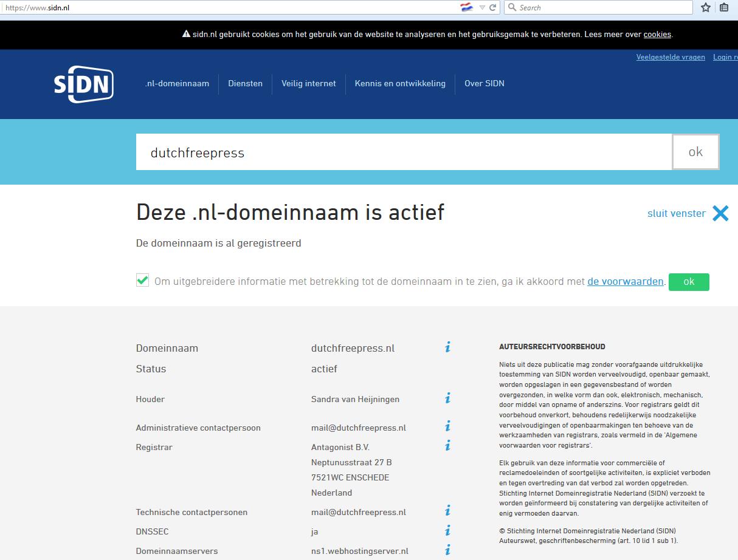
Task: Open the address bar history dropdown arrow
Action: pyautogui.click(x=482, y=8)
